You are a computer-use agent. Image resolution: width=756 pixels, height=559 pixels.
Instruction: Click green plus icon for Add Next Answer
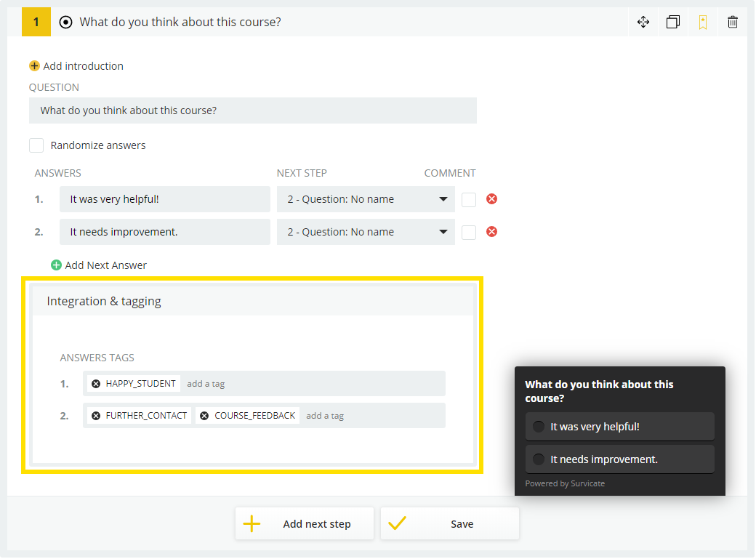pyautogui.click(x=57, y=265)
